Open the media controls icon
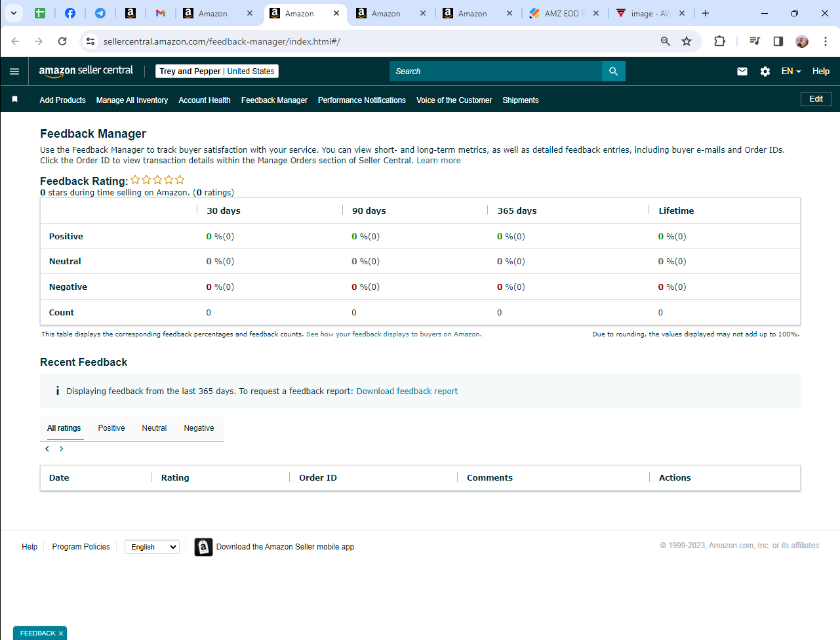The image size is (840, 640). (x=755, y=41)
